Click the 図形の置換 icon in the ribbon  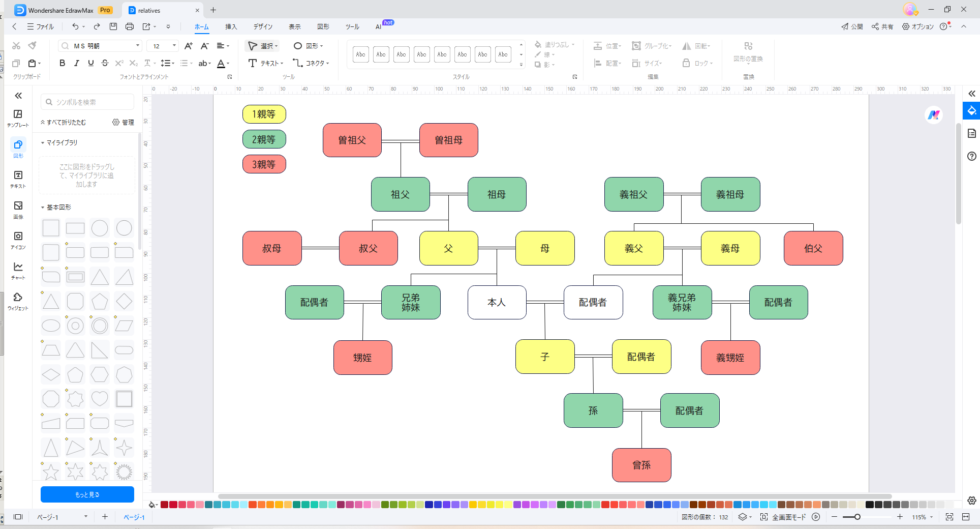(x=748, y=50)
